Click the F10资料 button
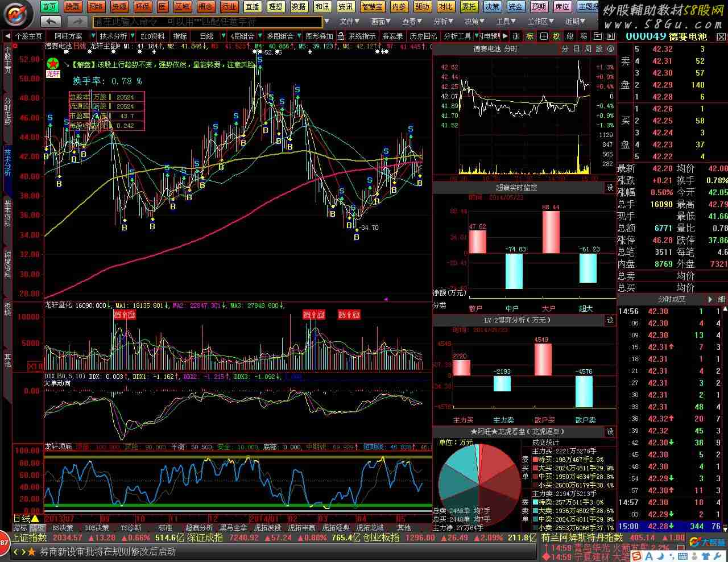This screenshot has width=728, height=562. point(152,36)
